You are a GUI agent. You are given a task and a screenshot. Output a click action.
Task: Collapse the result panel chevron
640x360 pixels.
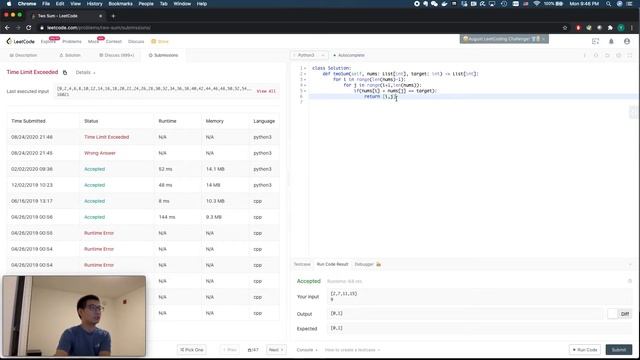point(630,264)
